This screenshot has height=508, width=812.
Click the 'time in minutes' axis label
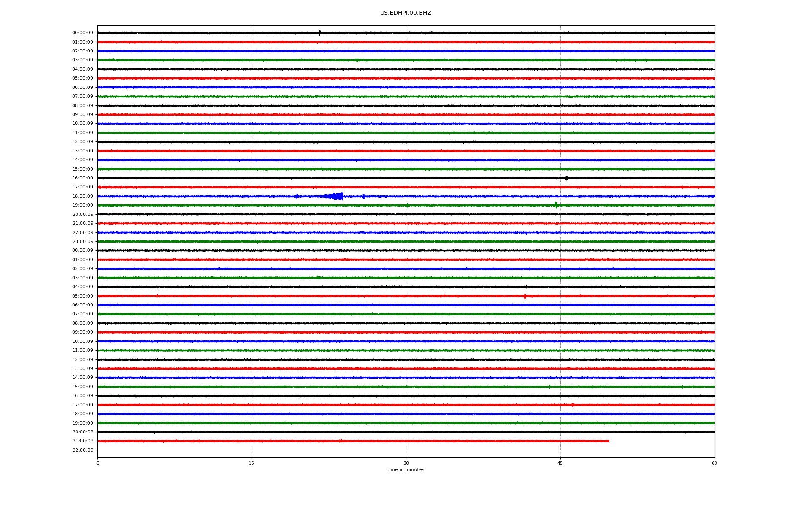(x=405, y=470)
